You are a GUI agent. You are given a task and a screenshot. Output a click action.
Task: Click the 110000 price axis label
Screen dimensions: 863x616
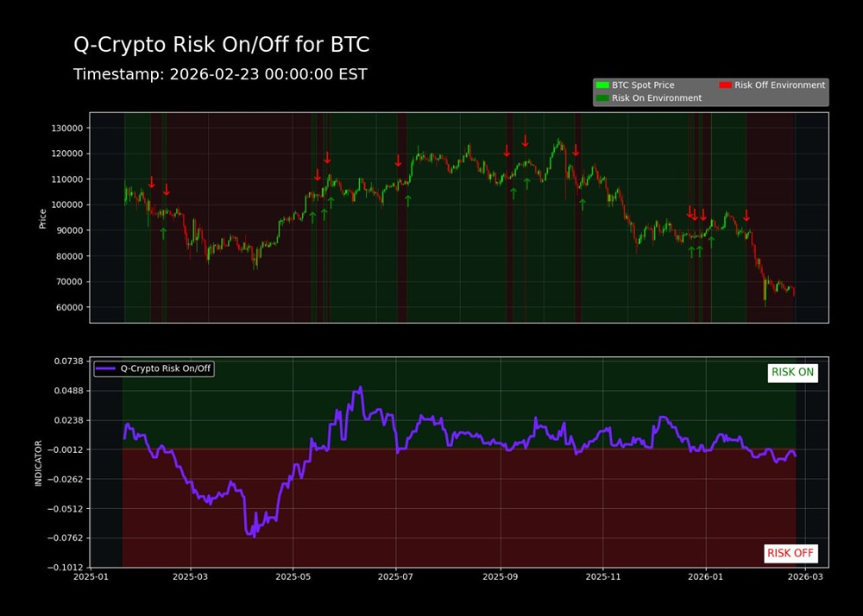[66, 179]
